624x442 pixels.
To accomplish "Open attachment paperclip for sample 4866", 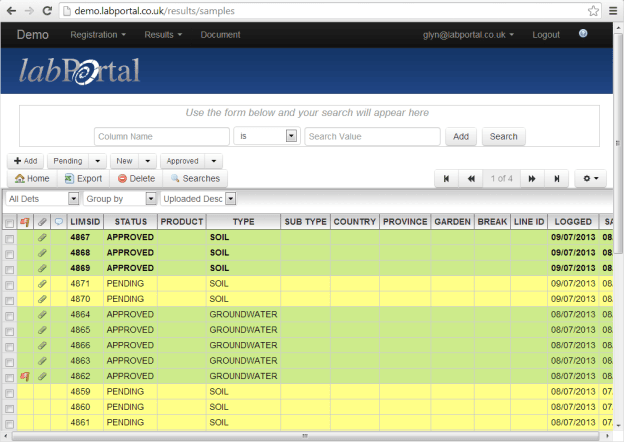I will tap(42, 345).
